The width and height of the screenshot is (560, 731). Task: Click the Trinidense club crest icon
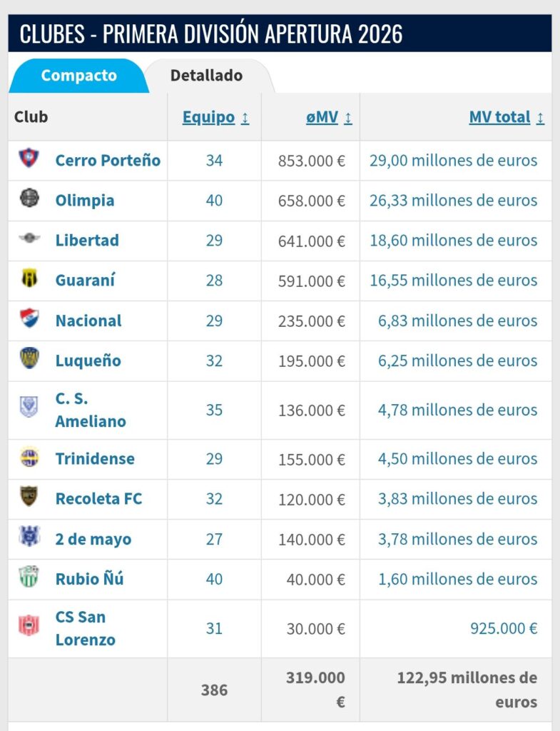click(29, 458)
